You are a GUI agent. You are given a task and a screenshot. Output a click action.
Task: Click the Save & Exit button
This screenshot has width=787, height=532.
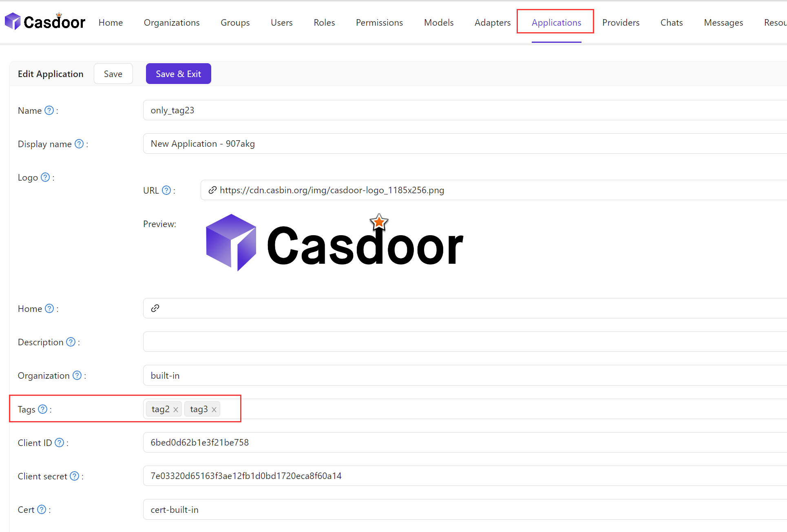178,74
